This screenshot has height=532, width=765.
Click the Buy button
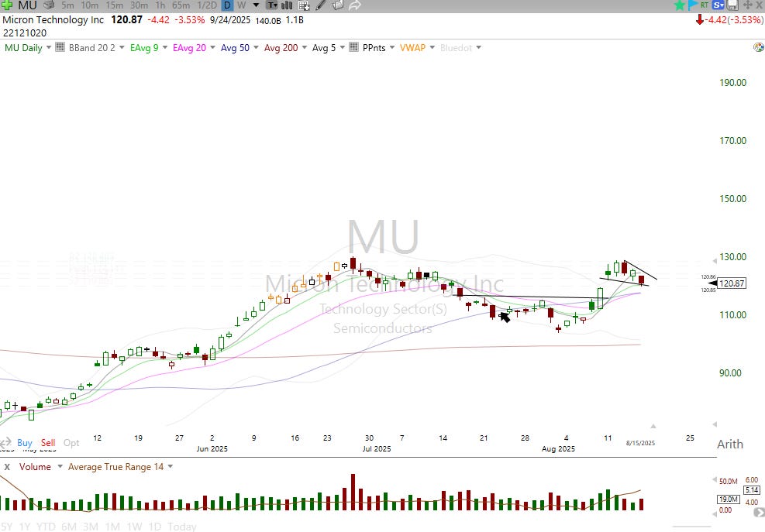pyautogui.click(x=24, y=443)
